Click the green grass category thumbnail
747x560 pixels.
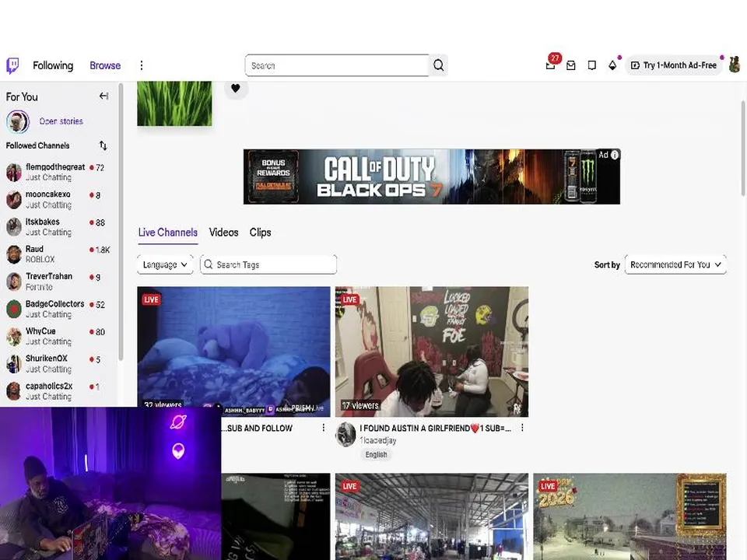174,103
